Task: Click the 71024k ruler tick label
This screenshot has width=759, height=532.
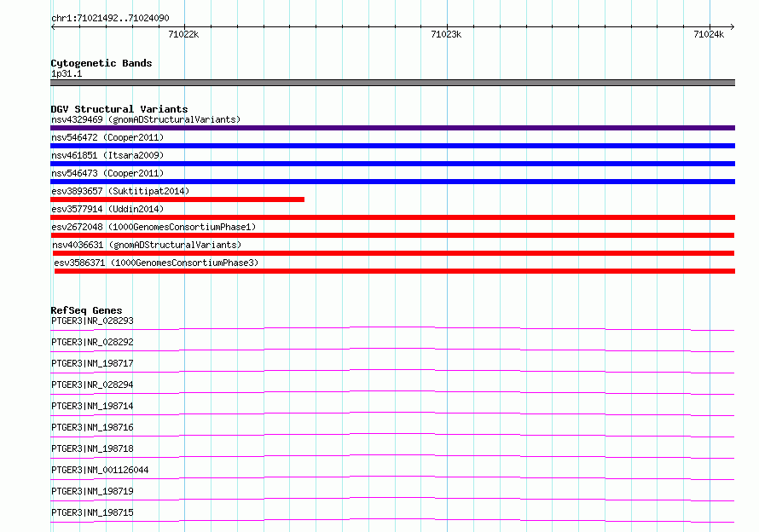Action: pyautogui.click(x=709, y=34)
